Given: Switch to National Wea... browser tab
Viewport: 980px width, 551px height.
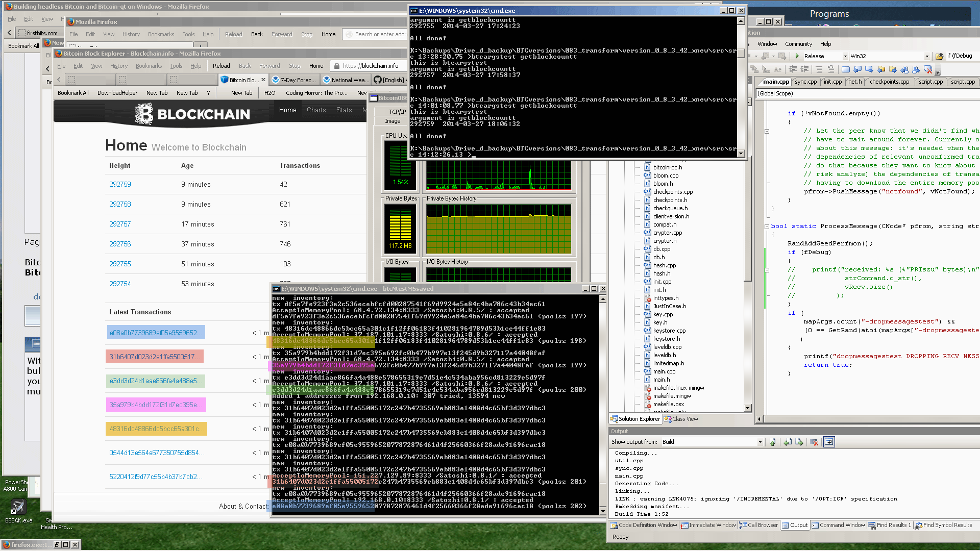Looking at the screenshot, I should click(x=346, y=80).
